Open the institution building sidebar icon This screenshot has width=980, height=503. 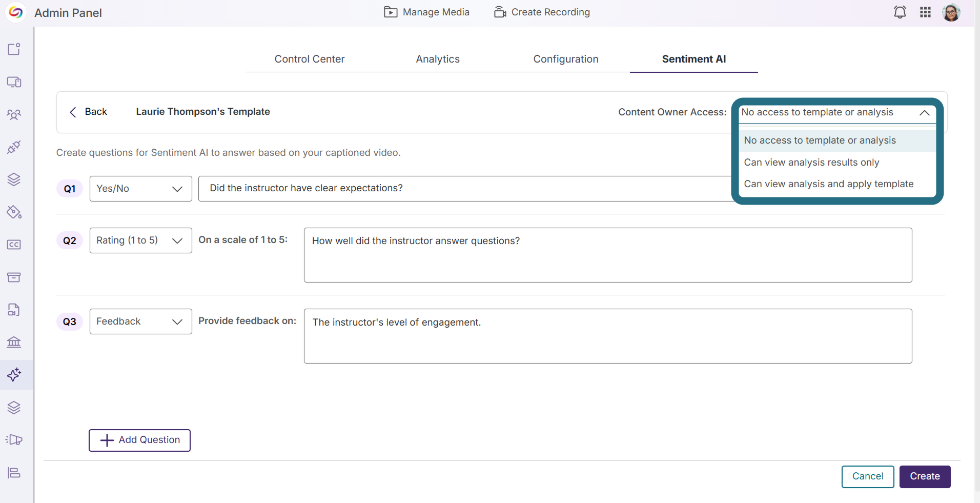coord(14,342)
